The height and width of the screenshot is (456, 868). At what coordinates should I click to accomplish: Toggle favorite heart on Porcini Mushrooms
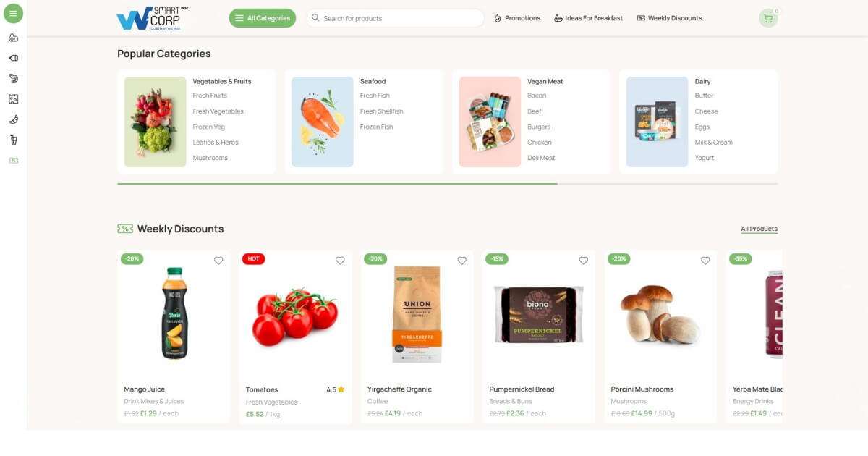tap(705, 261)
